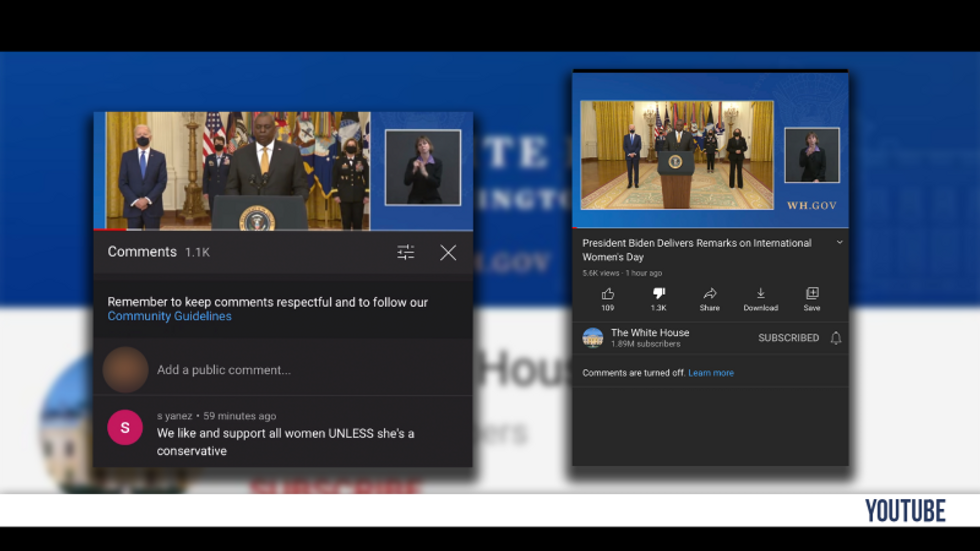The width and height of the screenshot is (980, 551).
Task: Open the White House channel avatar
Action: (x=592, y=338)
